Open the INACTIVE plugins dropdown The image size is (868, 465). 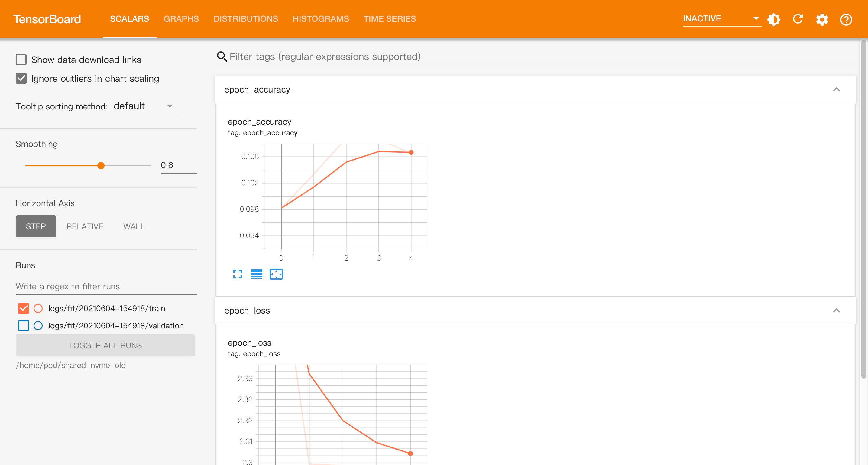[x=722, y=19]
